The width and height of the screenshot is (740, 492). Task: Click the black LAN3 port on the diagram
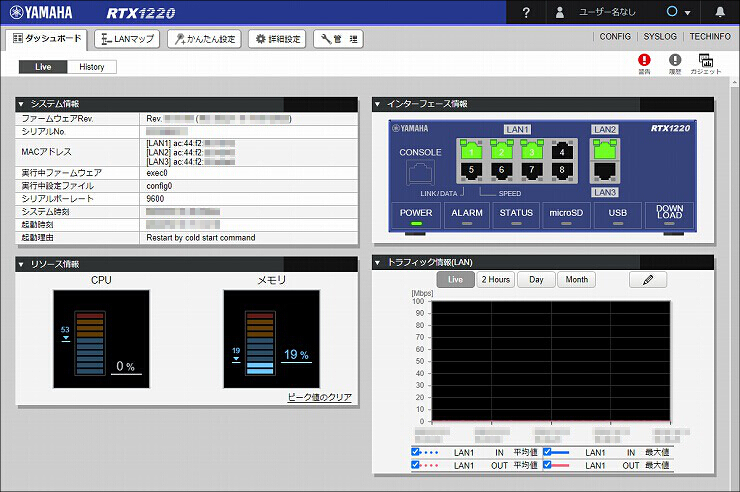point(605,171)
